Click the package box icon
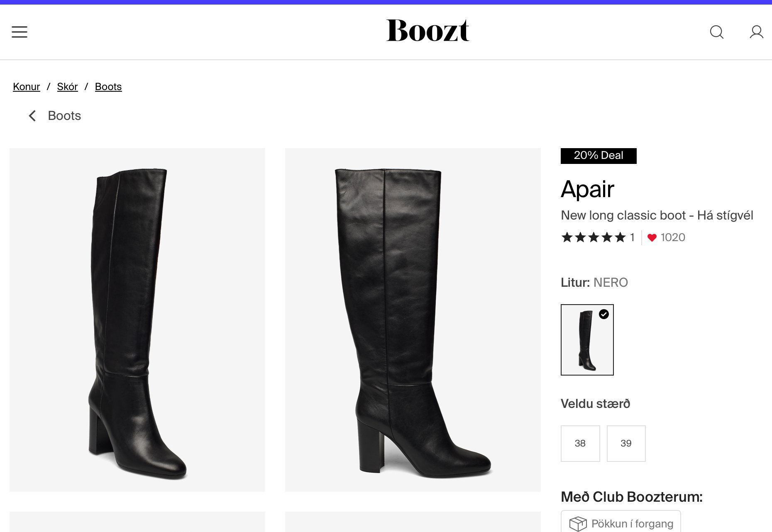Screen dimensions: 772x532 577,524
